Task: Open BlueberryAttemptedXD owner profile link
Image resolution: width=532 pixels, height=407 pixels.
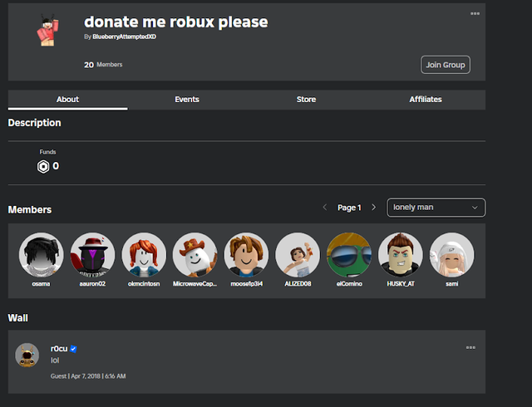Action: [124, 37]
